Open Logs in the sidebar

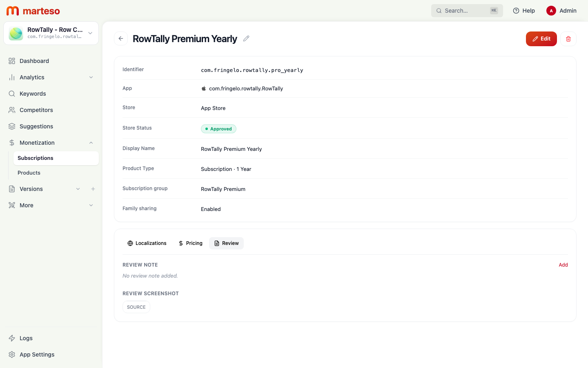(x=51, y=338)
